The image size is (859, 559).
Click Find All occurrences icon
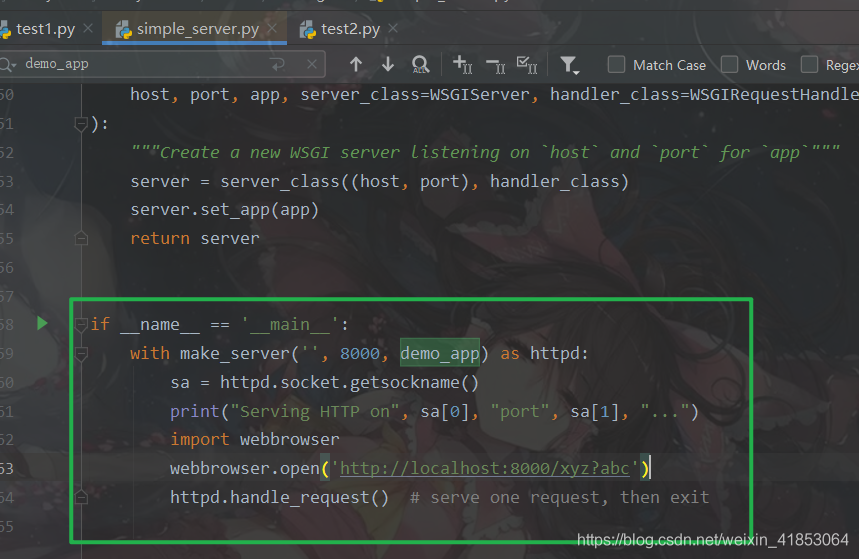420,65
